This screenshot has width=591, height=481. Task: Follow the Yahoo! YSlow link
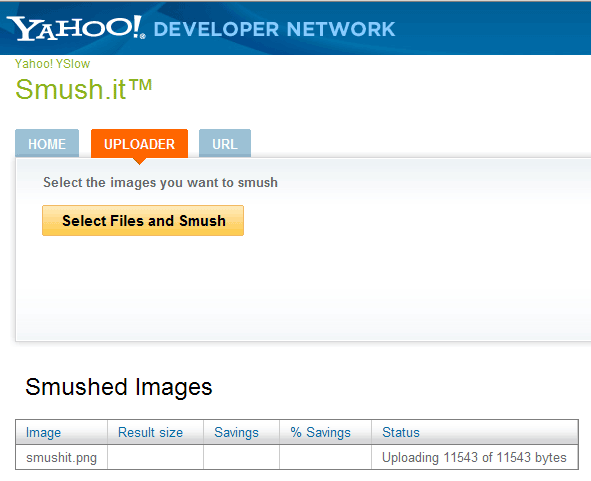[x=52, y=64]
